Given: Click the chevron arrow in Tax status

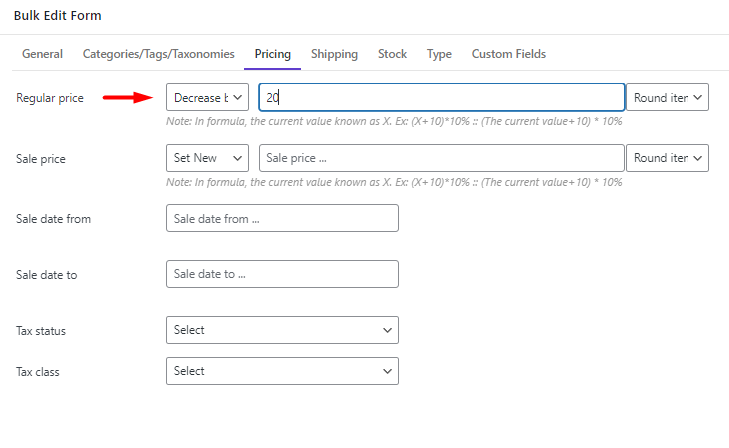Looking at the screenshot, I should 387,330.
